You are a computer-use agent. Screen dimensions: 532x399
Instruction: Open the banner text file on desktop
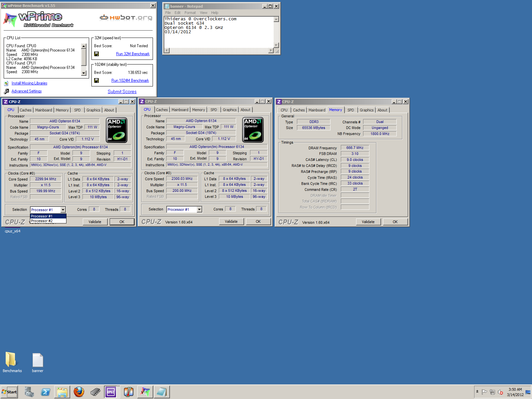pos(38,362)
